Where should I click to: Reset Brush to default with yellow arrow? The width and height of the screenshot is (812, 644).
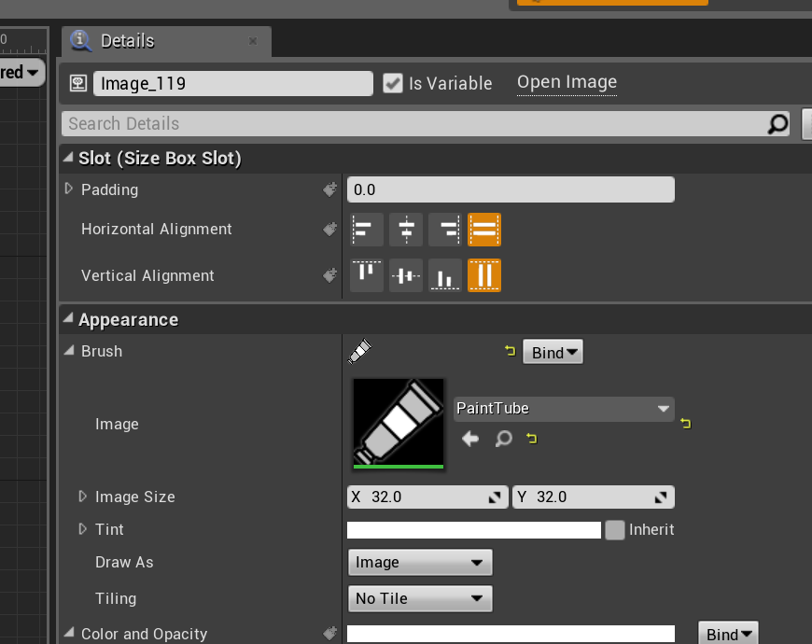coord(511,352)
